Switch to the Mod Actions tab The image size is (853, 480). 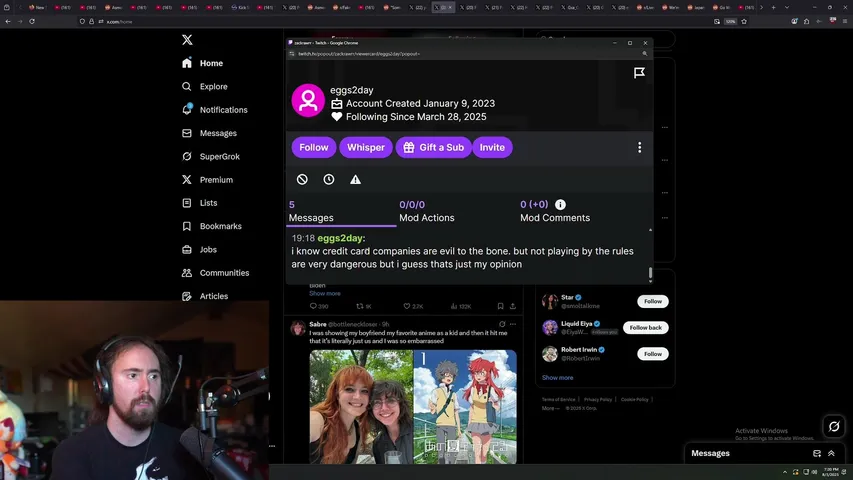[426, 212]
